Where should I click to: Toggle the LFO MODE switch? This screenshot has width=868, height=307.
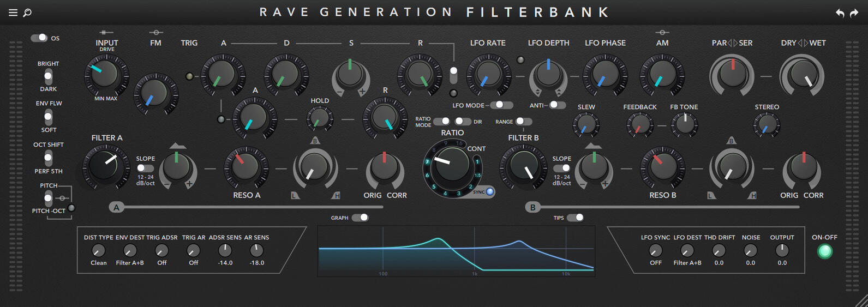pos(501,105)
